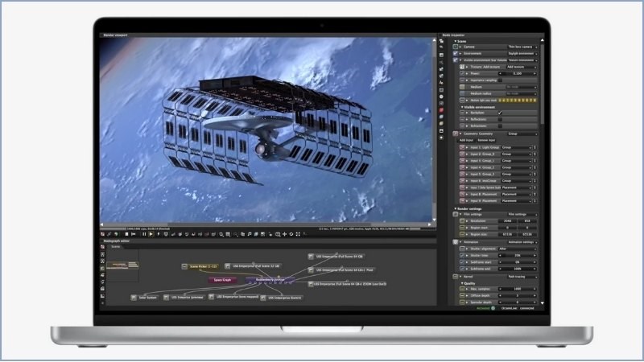Click the nodegraph minimap thumbnail
The height and width of the screenshot is (362, 644).
122,265
